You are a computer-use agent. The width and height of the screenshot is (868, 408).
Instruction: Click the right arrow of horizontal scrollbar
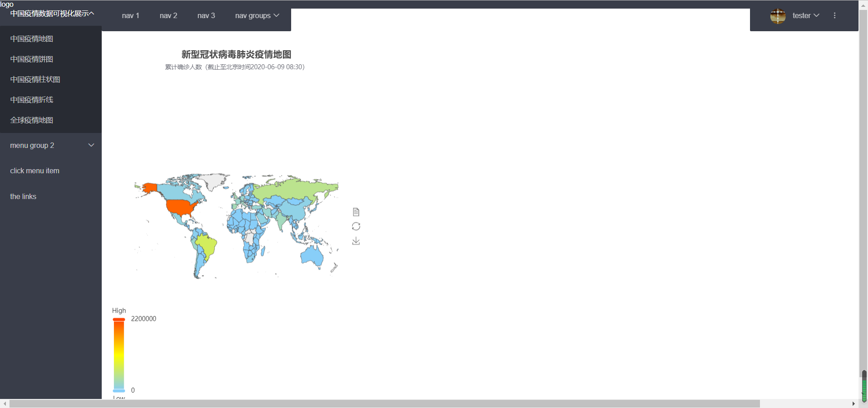854,403
